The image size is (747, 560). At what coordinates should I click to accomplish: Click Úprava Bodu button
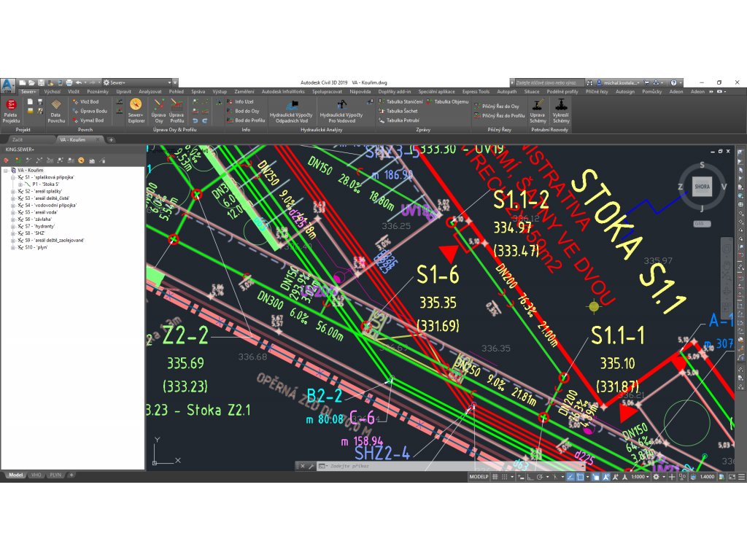(90, 111)
